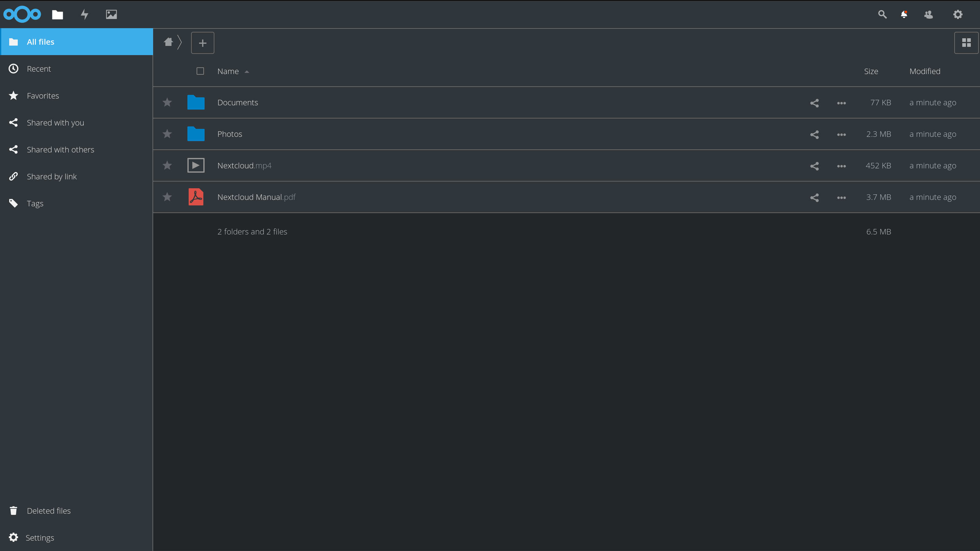Favorite Nextcloud Manual.pdf with star
Image resolution: width=980 pixels, height=551 pixels.
pyautogui.click(x=168, y=197)
